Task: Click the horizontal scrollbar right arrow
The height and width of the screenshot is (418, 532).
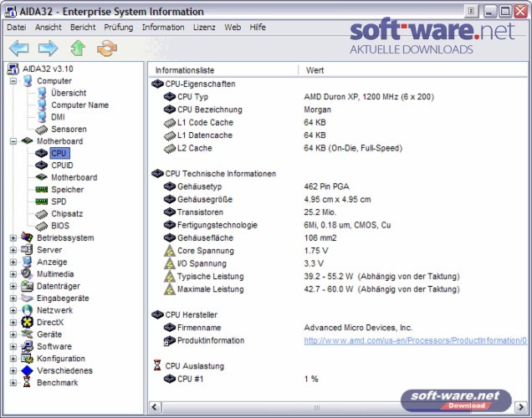Action: 521,407
